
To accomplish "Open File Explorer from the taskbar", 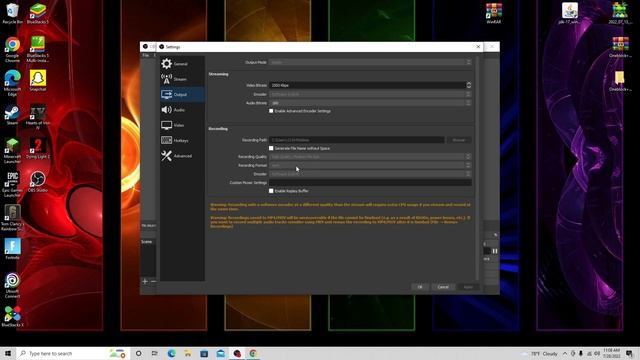I will pos(188,353).
